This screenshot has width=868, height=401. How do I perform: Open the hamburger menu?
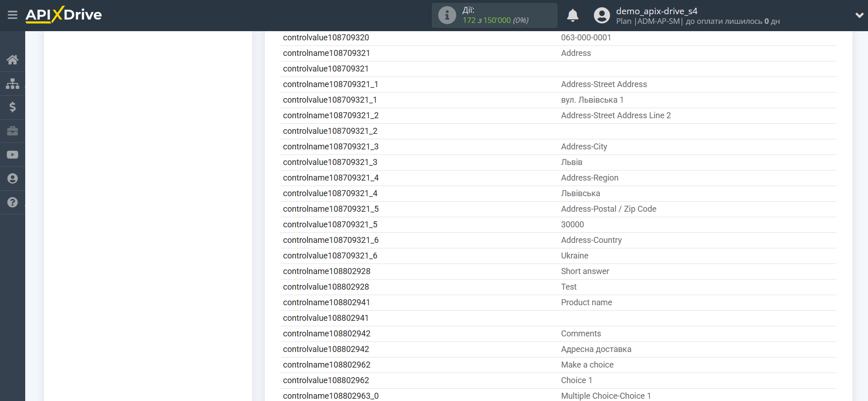pyautogui.click(x=12, y=15)
